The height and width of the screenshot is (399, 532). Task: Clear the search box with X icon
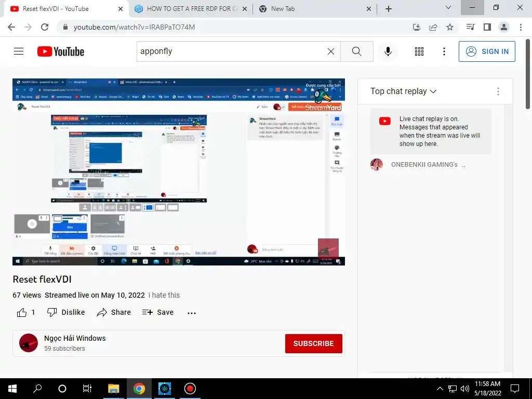point(331,51)
